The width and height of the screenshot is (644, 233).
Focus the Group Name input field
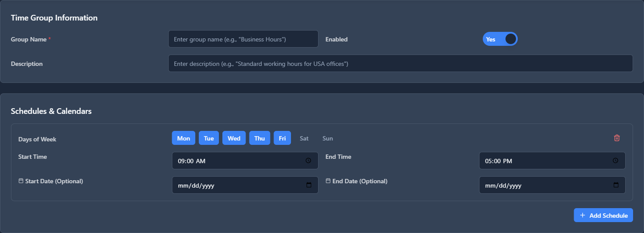pyautogui.click(x=243, y=39)
